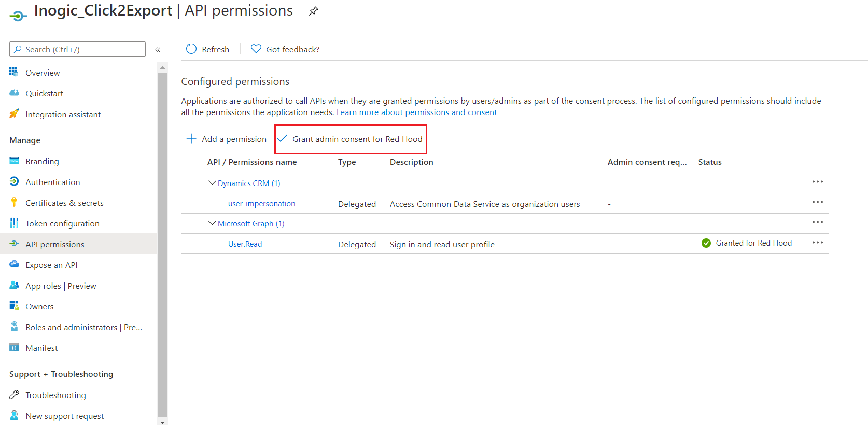Image resolution: width=868 pixels, height=425 pixels.
Task: Click the sidebar scroll up arrow
Action: click(162, 67)
